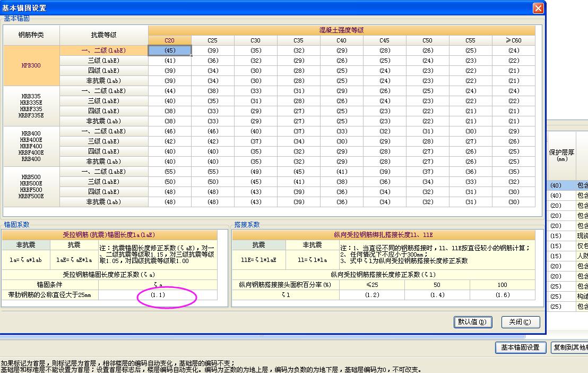Edit HRB400 一、二级 C40 value (33)
This screenshot has width=588, height=373.
click(342, 131)
